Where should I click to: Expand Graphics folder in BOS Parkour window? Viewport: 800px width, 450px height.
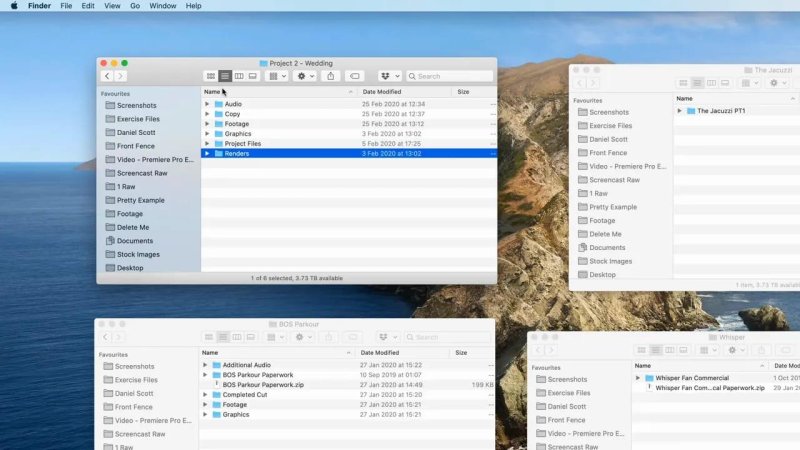pos(205,415)
